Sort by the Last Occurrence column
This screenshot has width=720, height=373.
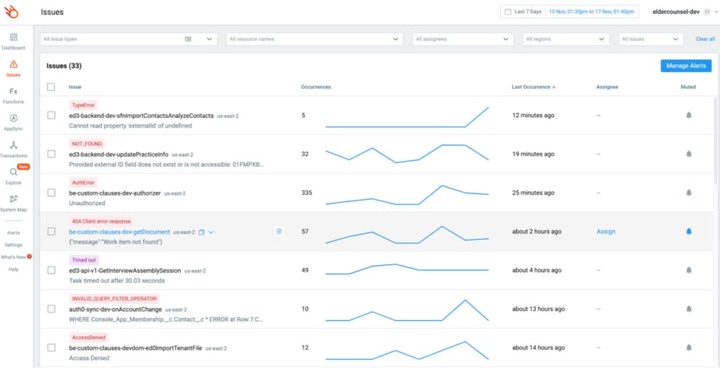click(x=534, y=87)
